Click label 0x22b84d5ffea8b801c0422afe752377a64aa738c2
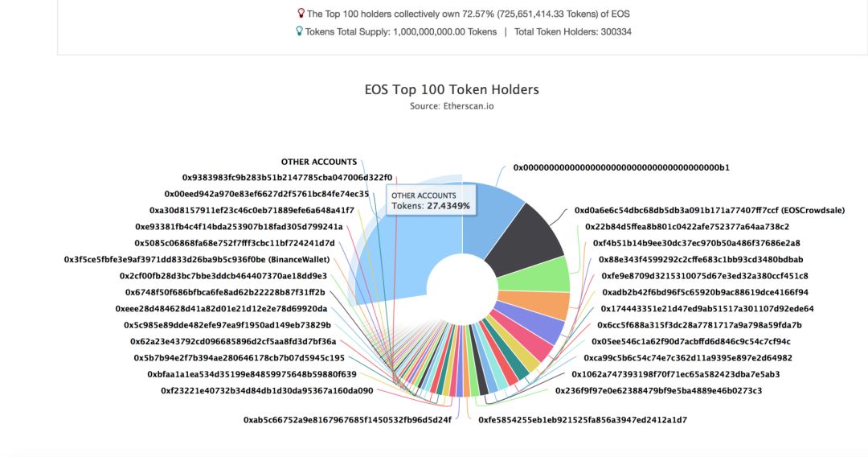 [687, 227]
